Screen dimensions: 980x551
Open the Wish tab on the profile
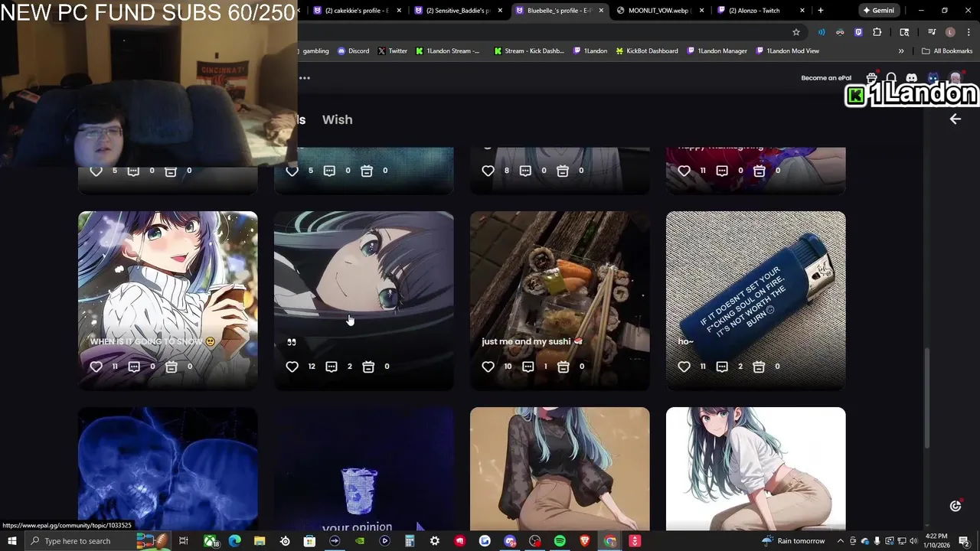337,119
